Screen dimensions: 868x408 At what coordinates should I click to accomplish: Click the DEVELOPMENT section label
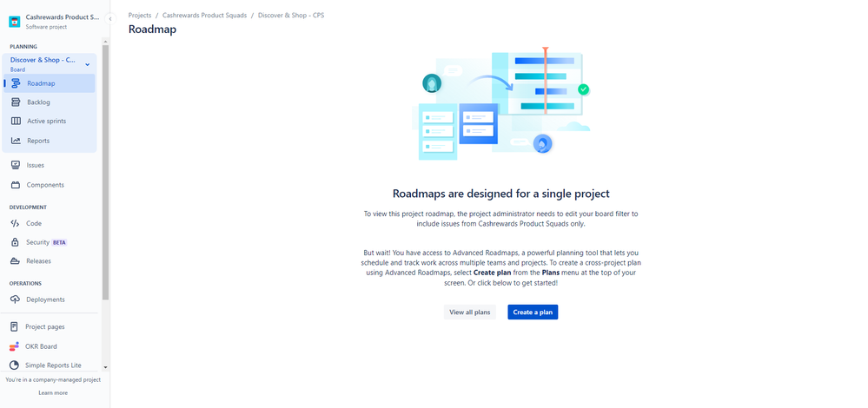pos(28,207)
